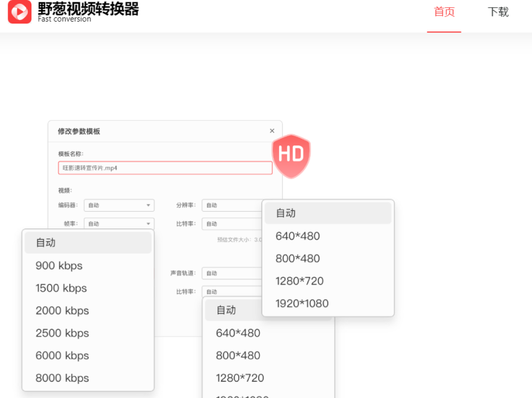Image resolution: width=532 pixels, height=398 pixels.
Task: Select the 首页 navigation item
Action: tap(444, 12)
